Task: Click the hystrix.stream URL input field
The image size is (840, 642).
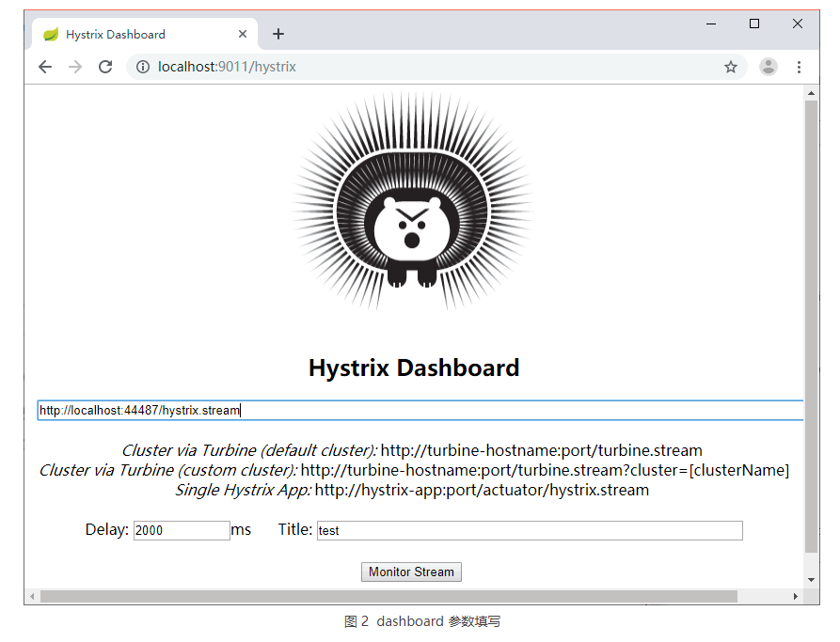Action: pos(420,410)
